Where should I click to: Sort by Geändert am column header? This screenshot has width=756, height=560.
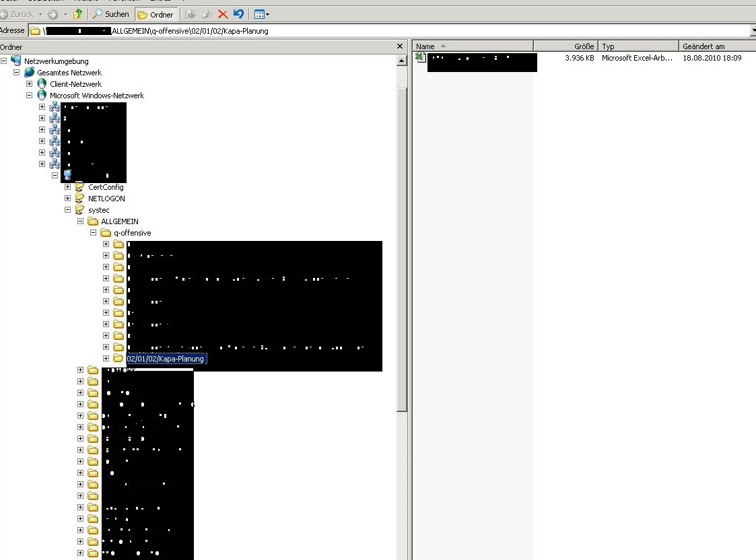coord(717,46)
